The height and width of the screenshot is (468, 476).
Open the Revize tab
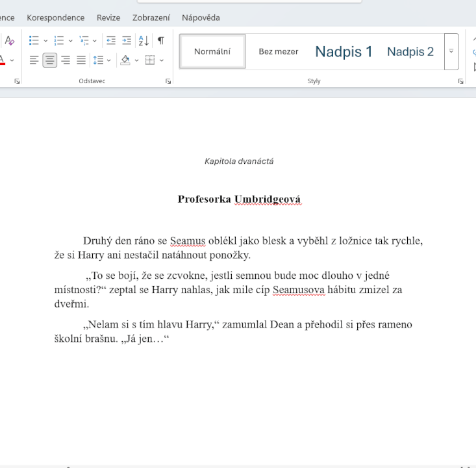108,18
